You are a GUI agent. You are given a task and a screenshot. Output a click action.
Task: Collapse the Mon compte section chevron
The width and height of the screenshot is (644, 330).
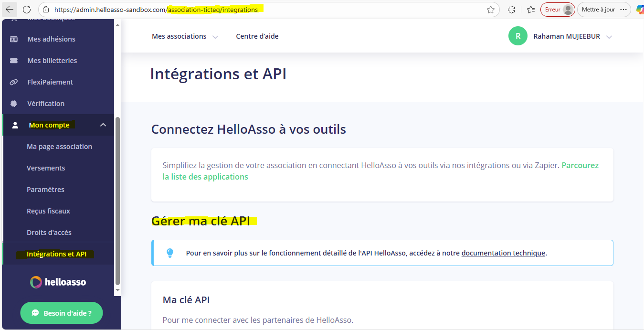pos(103,125)
